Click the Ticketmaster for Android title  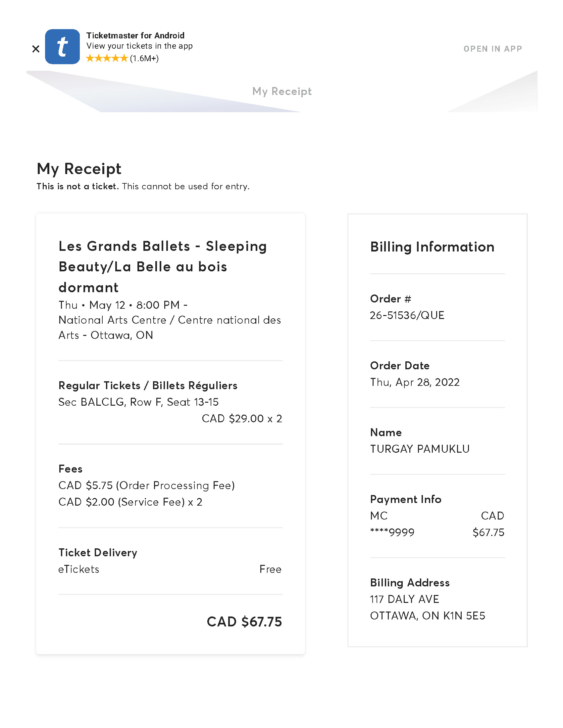(135, 36)
